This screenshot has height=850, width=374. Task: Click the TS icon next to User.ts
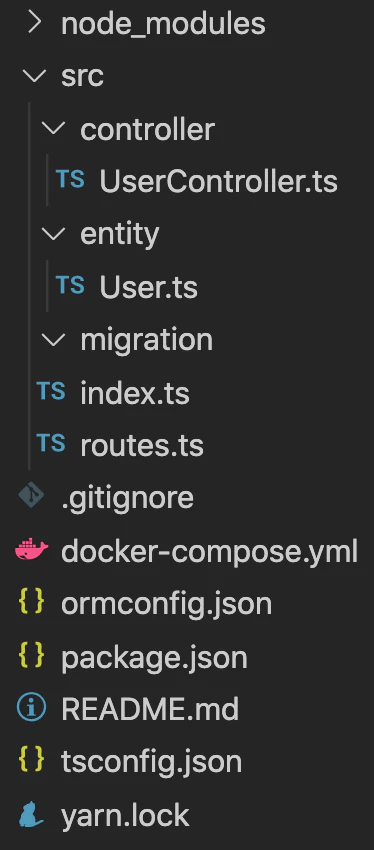point(70,285)
